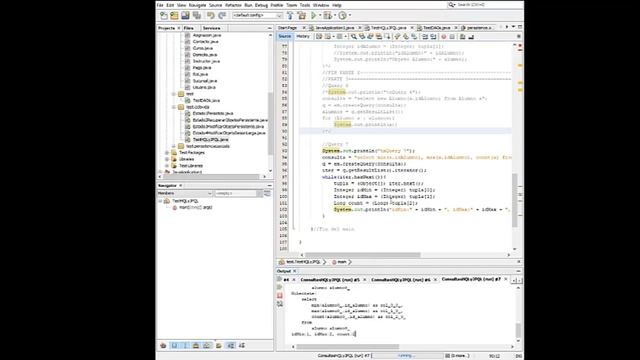
Task: Switch to the Services tab
Action: (x=211, y=28)
